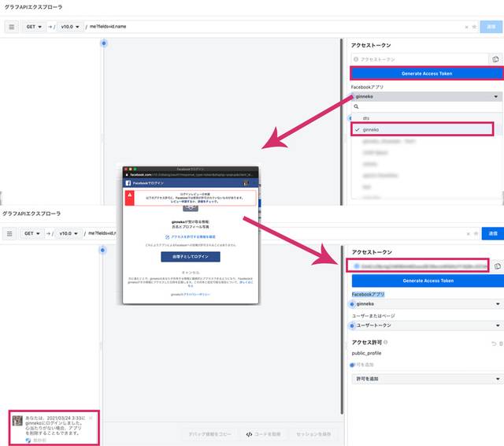Image resolution: width=504 pixels, height=446 pixels.
Task: Clear the query in the lower explorer
Action: (469, 234)
